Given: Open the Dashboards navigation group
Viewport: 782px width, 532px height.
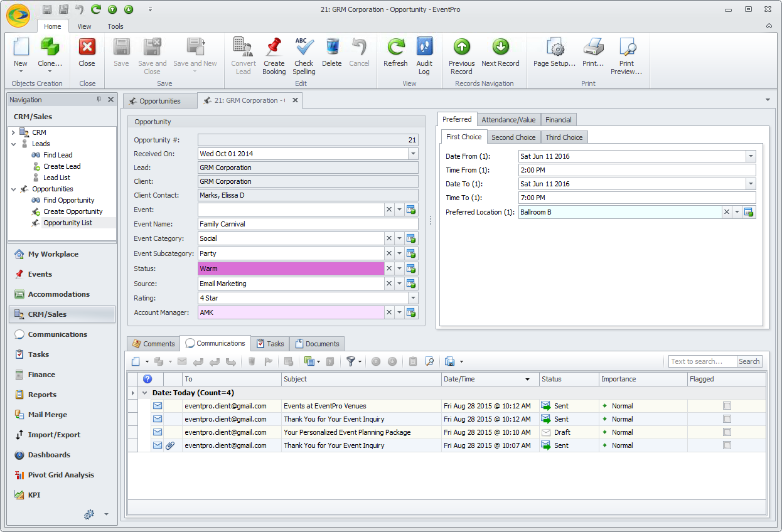Looking at the screenshot, I should pos(62,455).
